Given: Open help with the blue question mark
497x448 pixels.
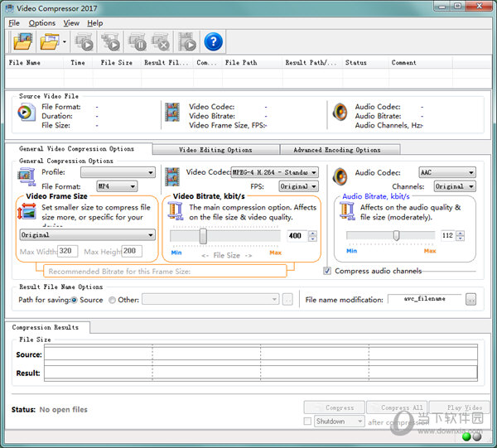Looking at the screenshot, I should point(213,41).
